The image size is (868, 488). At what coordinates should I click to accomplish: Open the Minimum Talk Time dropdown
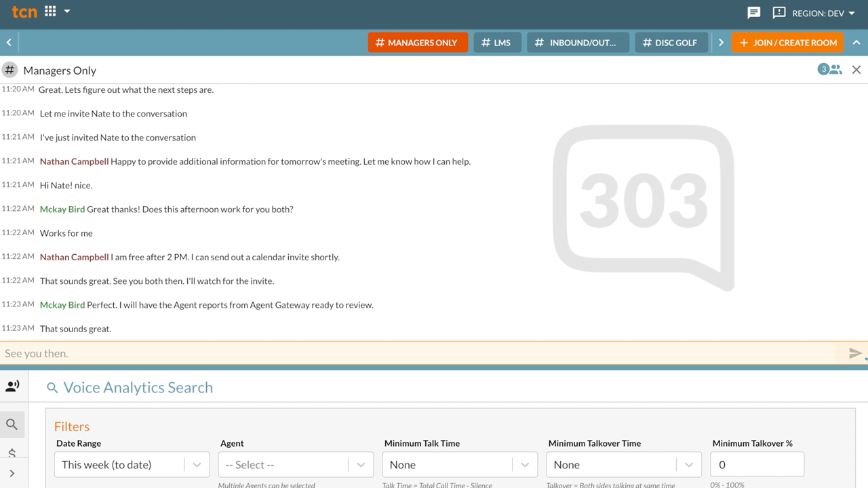click(460, 465)
